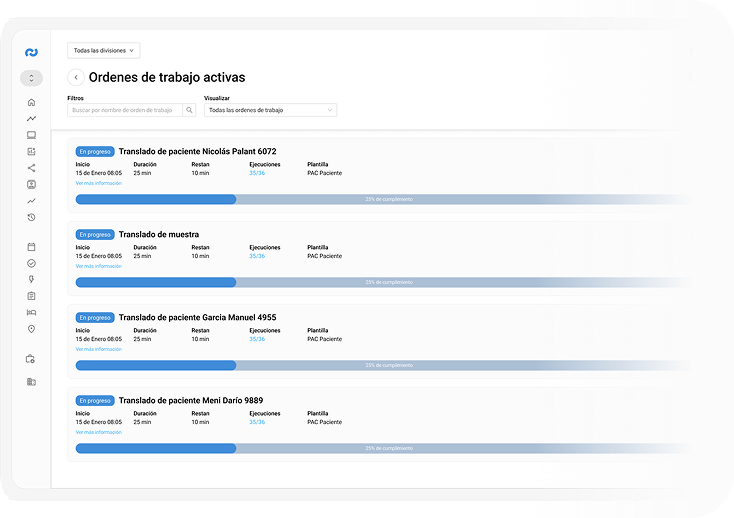The image size is (734, 518).
Task: Toggle the sidebar expand/collapse chevron button
Action: 31,78
